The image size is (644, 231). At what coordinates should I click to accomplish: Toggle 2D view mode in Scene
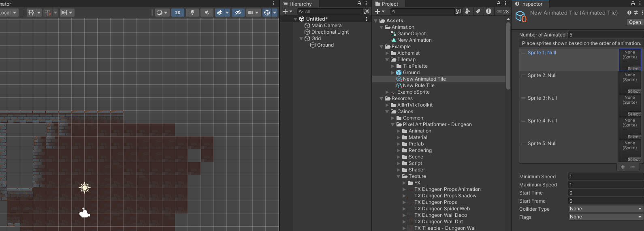click(x=178, y=13)
